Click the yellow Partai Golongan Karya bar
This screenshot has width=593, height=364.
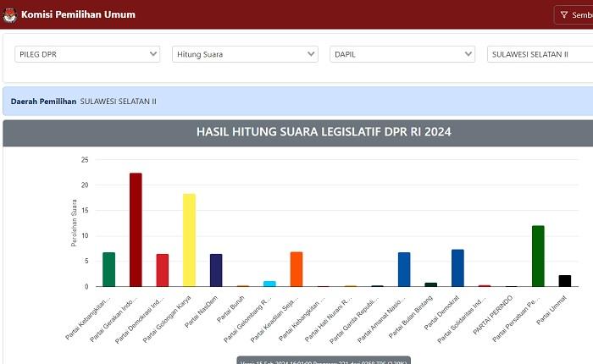pos(189,240)
